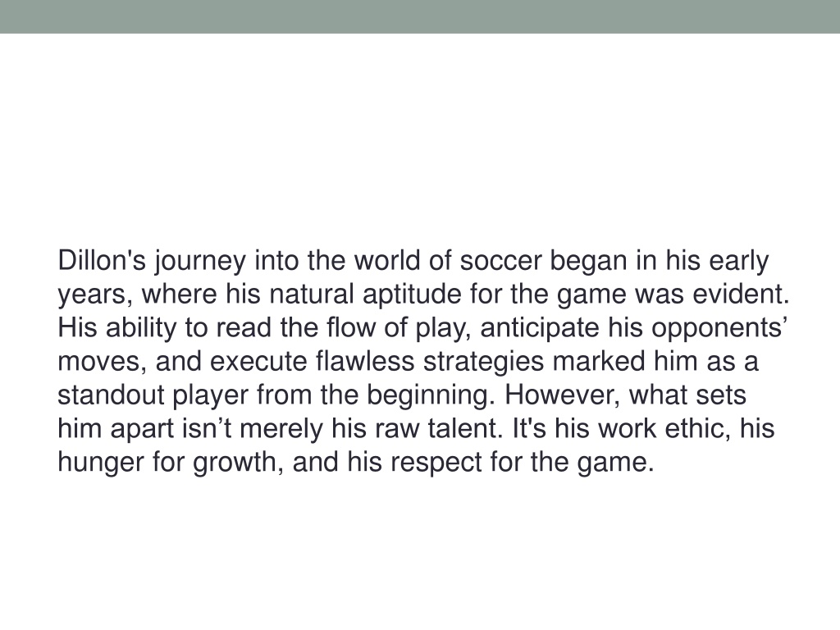Click the word "opponents’" in the text
Screen dimensions: 840x630
(719, 330)
